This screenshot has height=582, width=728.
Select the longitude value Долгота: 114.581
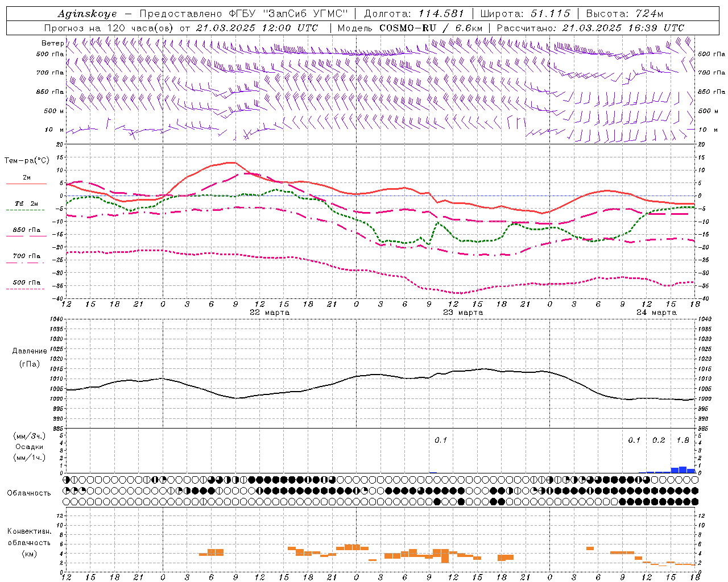(414, 14)
